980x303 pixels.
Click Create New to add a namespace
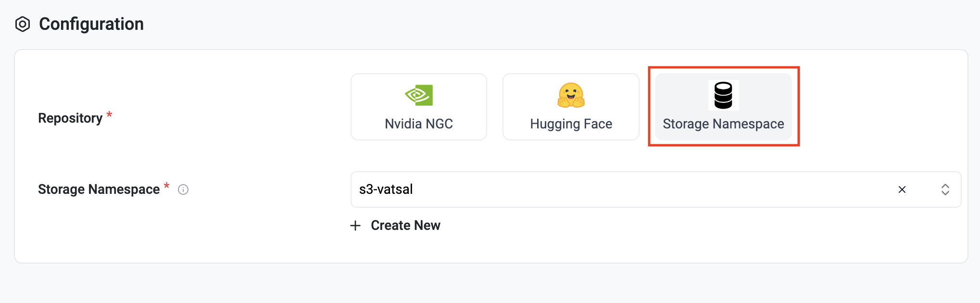coord(405,225)
